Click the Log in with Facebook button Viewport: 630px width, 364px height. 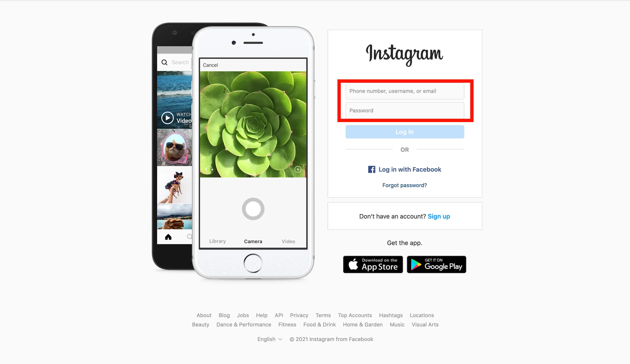tap(405, 169)
